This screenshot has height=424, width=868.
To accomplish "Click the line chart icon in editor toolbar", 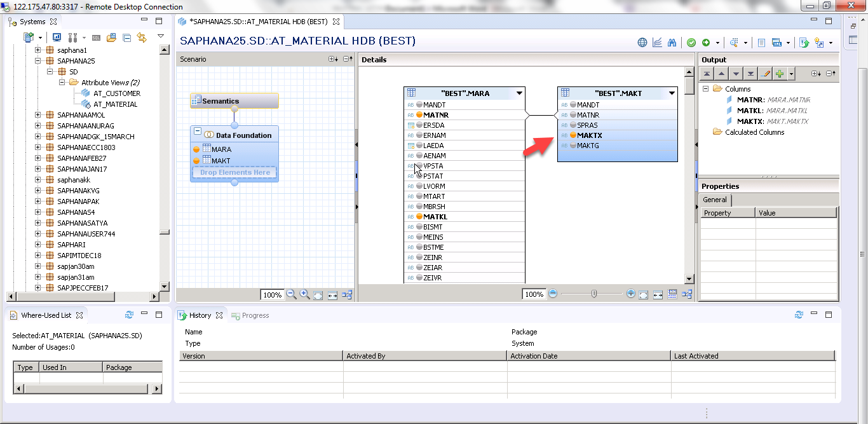I will (657, 43).
